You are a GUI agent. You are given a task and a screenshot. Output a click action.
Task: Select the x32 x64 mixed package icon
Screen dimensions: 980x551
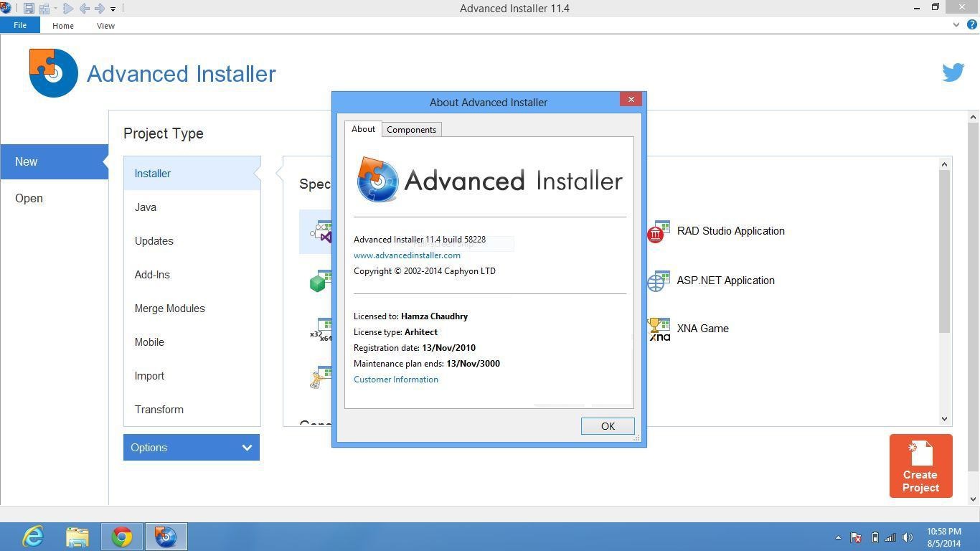click(x=321, y=330)
